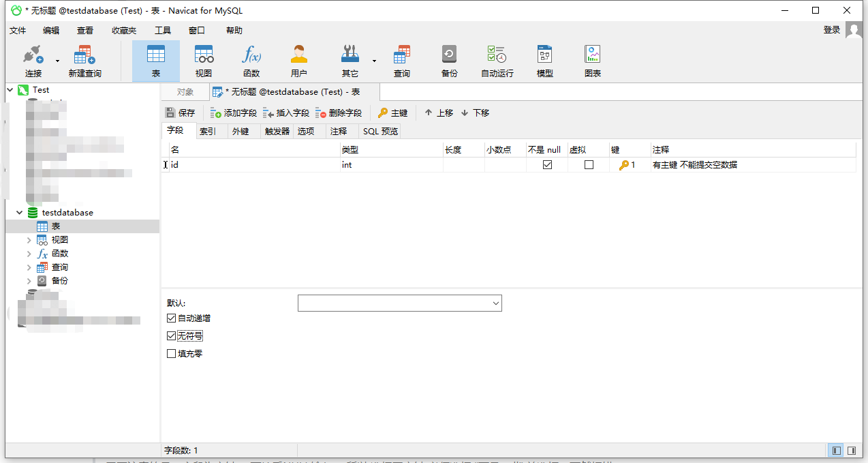Move the field down with 下移
This screenshot has height=463, width=868.
tap(475, 113)
